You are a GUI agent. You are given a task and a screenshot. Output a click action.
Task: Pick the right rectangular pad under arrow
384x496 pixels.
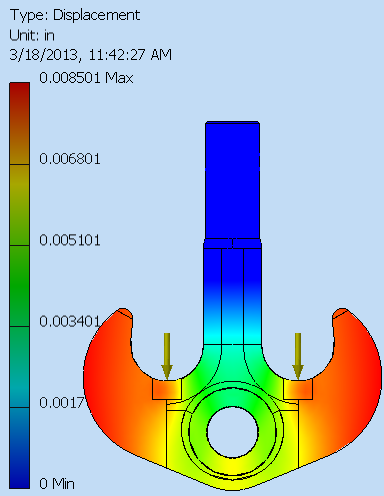298,389
